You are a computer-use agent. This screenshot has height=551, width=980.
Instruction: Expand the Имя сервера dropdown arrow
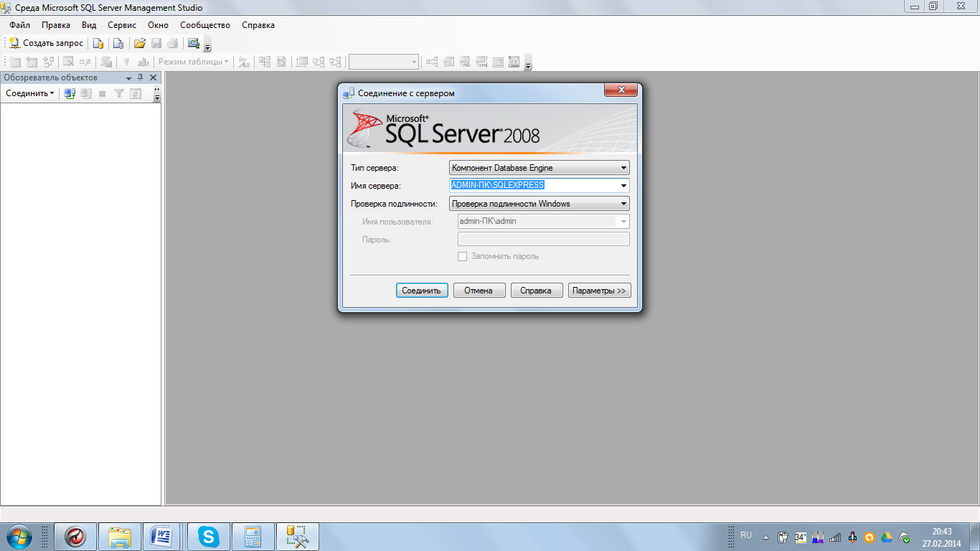coord(624,186)
